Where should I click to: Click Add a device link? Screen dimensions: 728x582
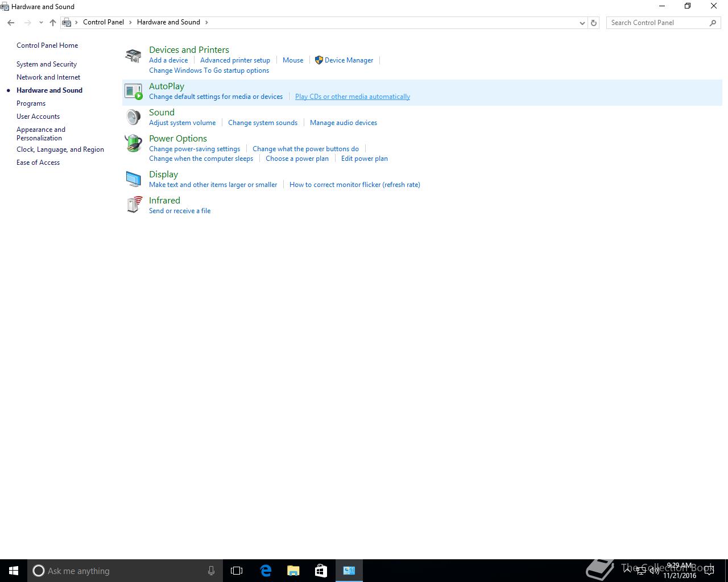168,60
